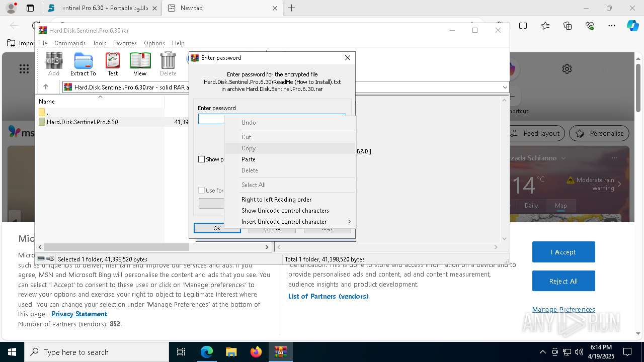
Task: Open the Options menu
Action: (x=154, y=43)
